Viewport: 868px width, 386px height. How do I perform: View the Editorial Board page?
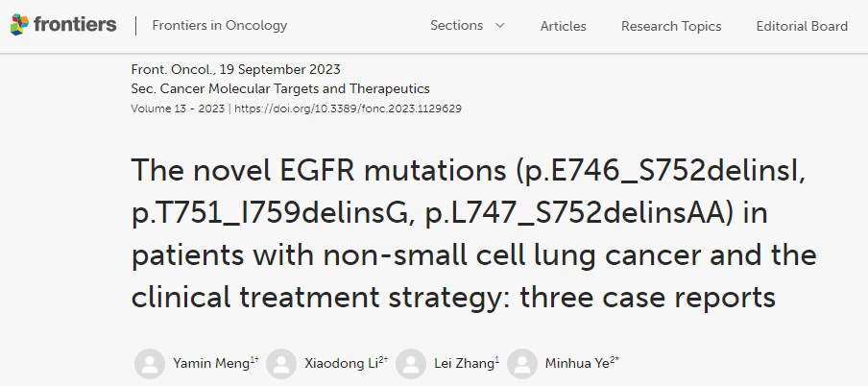[802, 26]
